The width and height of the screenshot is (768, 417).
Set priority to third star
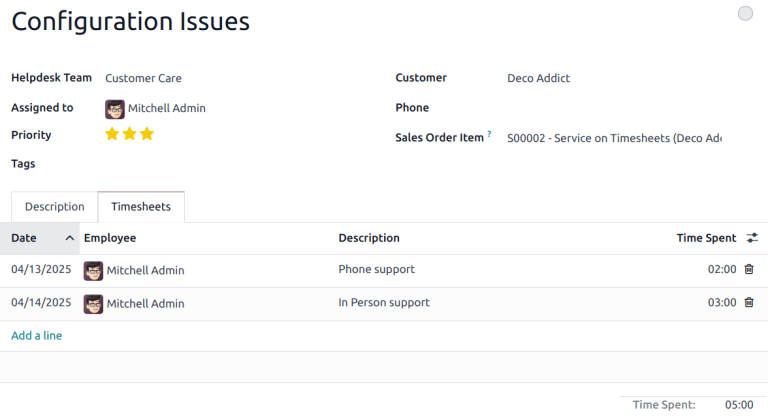(147, 134)
